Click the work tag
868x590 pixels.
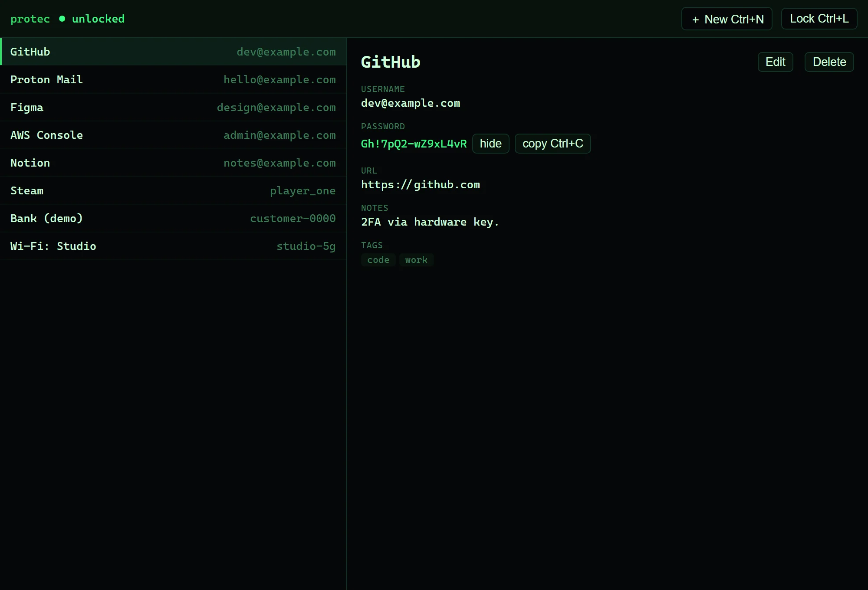click(416, 260)
